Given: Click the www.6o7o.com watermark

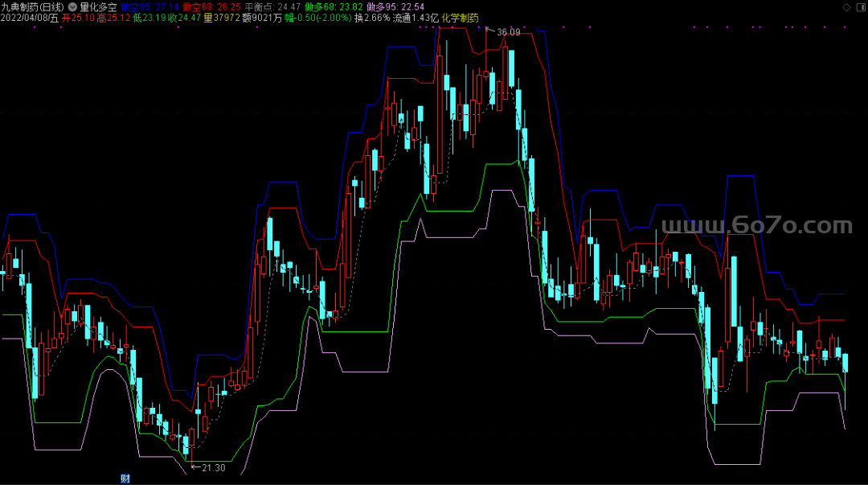Looking at the screenshot, I should pyautogui.click(x=757, y=225).
